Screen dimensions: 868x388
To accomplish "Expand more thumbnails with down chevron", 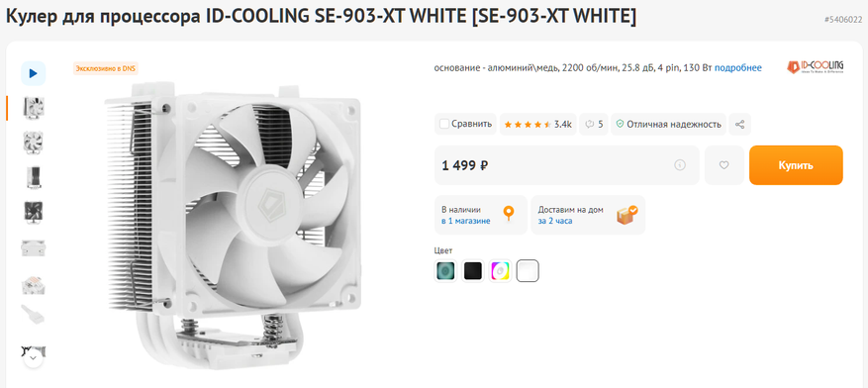I will click(34, 358).
